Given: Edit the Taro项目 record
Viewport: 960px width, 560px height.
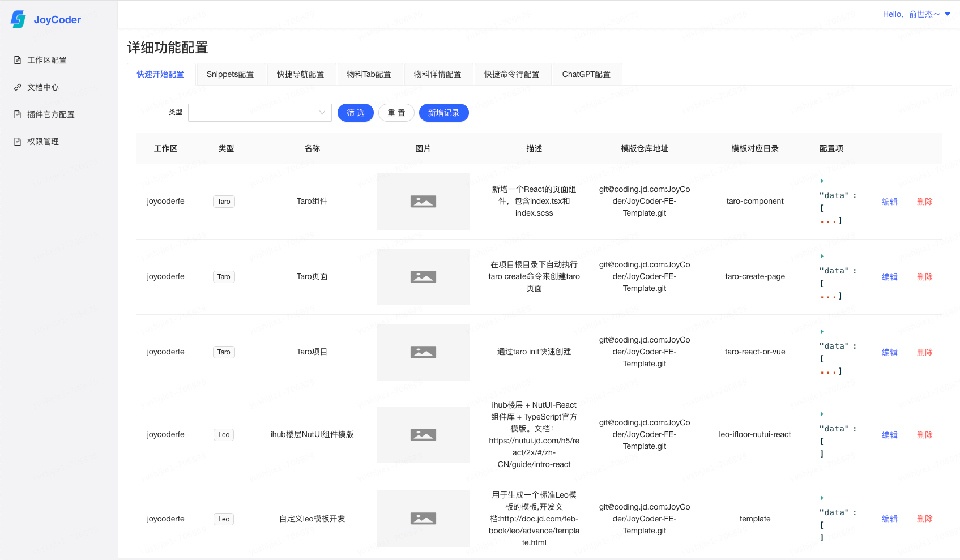Looking at the screenshot, I should pyautogui.click(x=889, y=352).
